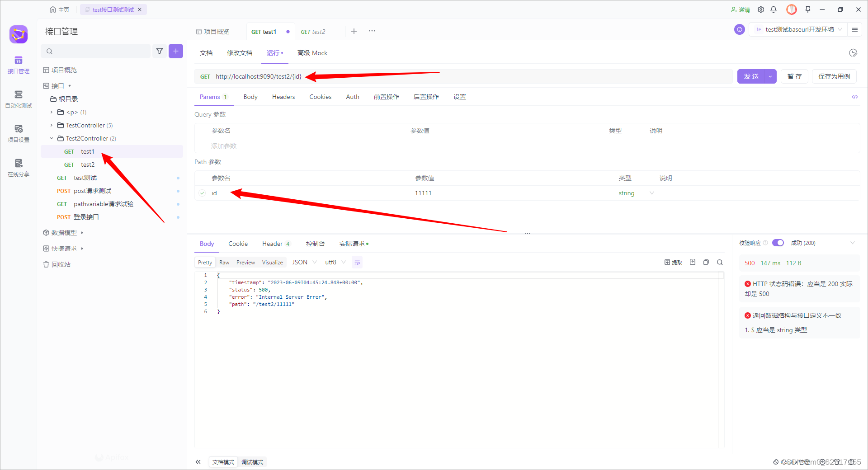This screenshot has width=868, height=470.
Task: Switch to the 高级 Mock tab
Action: point(312,53)
